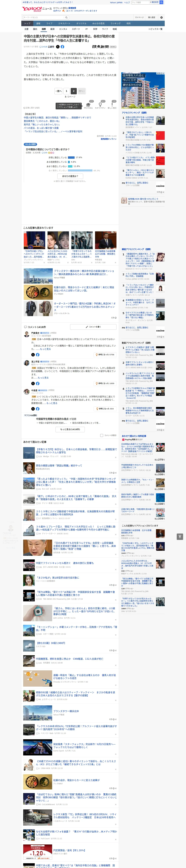The width and height of the screenshot is (186, 868).
Task: Click 参考になった 554 button
Action: (105, 409)
